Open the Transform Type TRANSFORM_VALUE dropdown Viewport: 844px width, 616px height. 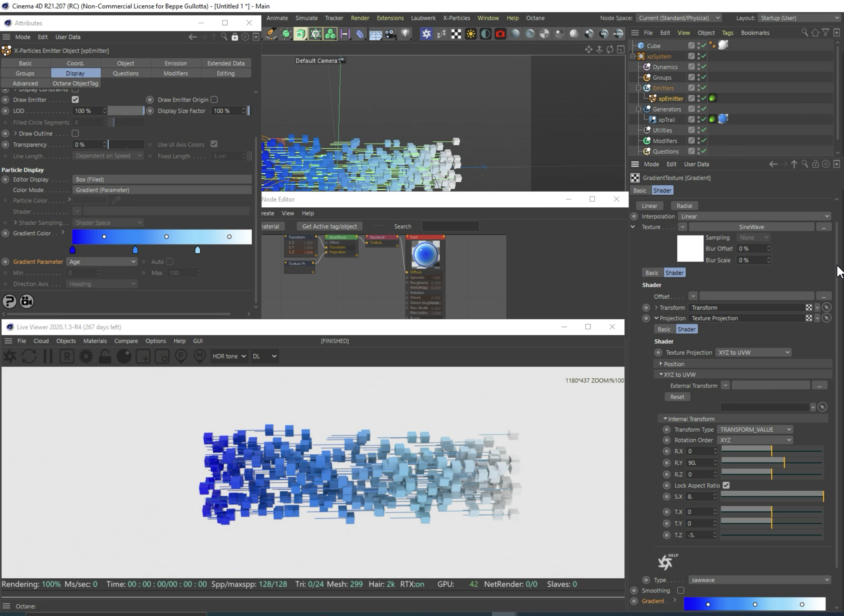click(x=755, y=429)
